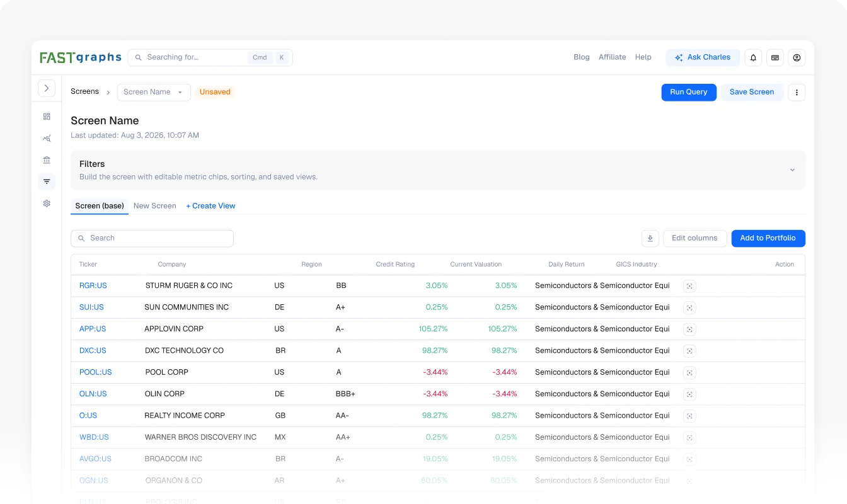
Task: Click the action icon for APP:US row
Action: coord(689,329)
